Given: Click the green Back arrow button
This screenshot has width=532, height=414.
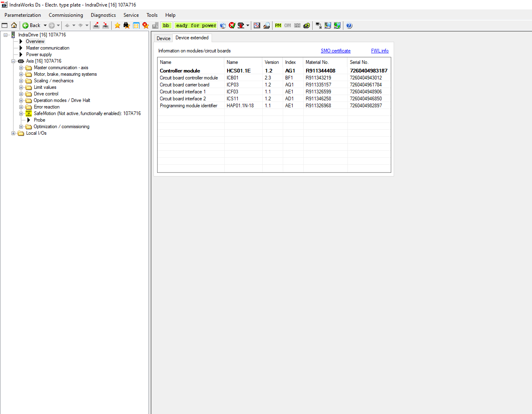Looking at the screenshot, I should click(x=26, y=25).
